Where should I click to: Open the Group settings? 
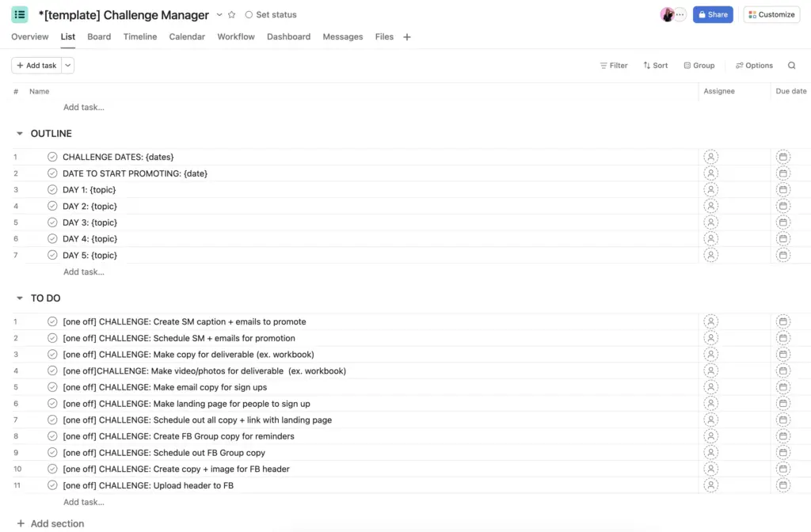(x=698, y=66)
